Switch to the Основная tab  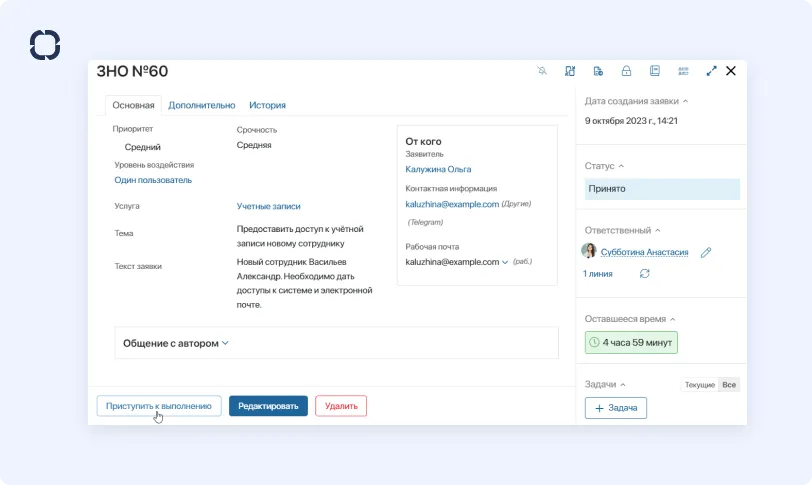133,105
